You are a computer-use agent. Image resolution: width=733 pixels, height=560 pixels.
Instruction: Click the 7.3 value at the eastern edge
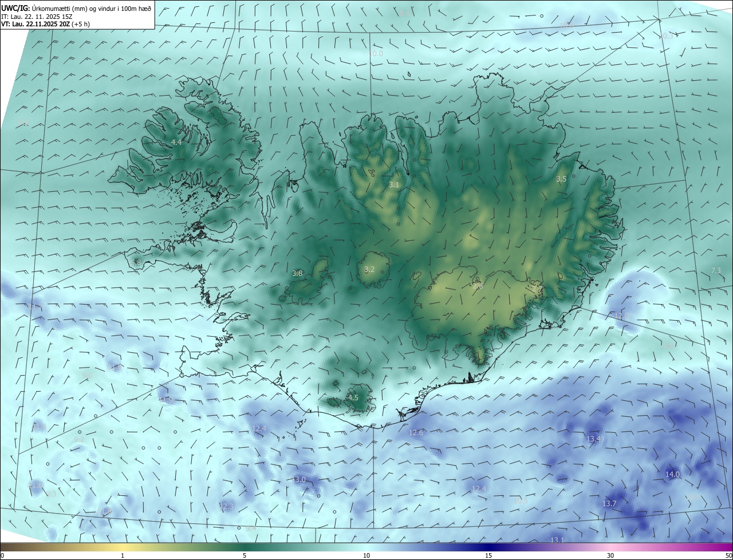(716, 270)
